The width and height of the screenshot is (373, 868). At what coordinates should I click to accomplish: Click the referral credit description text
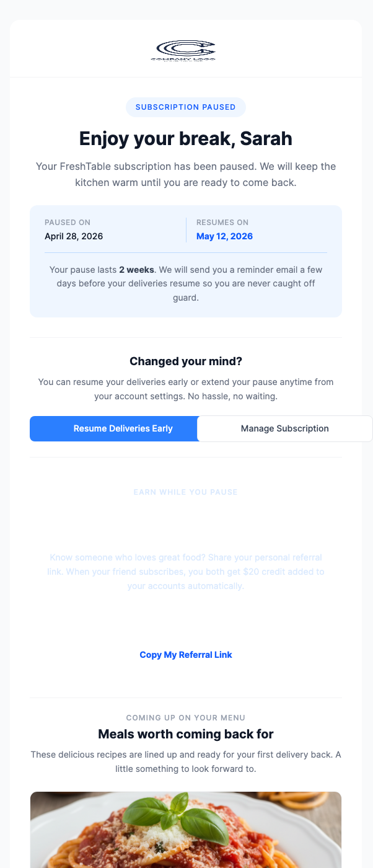[185, 572]
